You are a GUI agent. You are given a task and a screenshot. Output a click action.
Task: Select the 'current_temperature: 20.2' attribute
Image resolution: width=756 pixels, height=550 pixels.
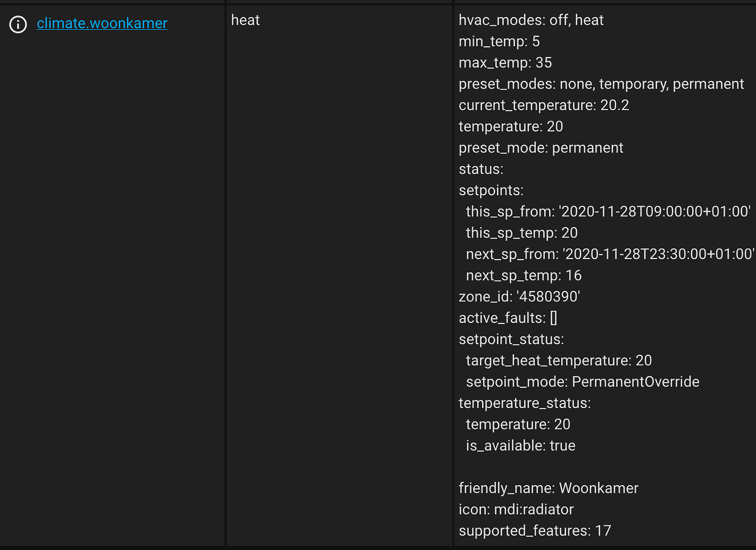click(544, 106)
